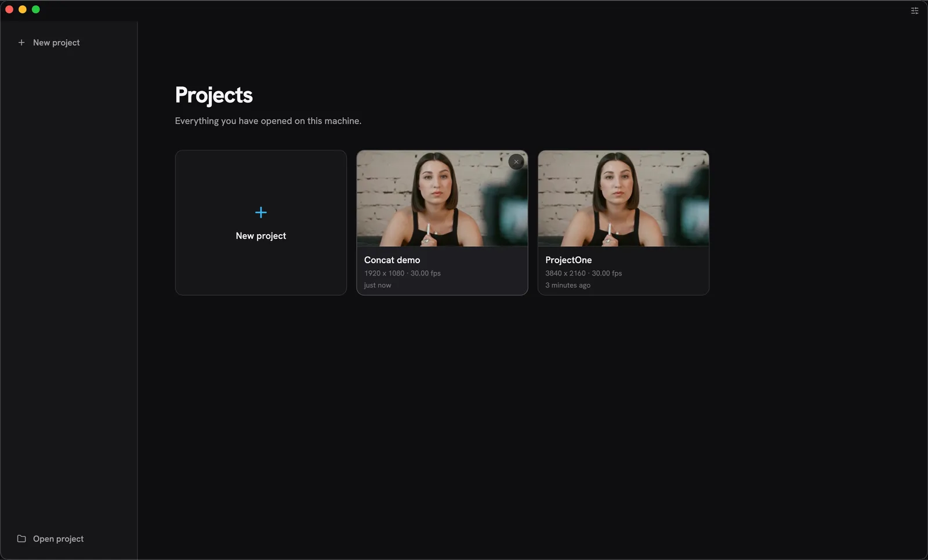
Task: Open the ProjectOne project thumbnail
Action: [x=623, y=198]
